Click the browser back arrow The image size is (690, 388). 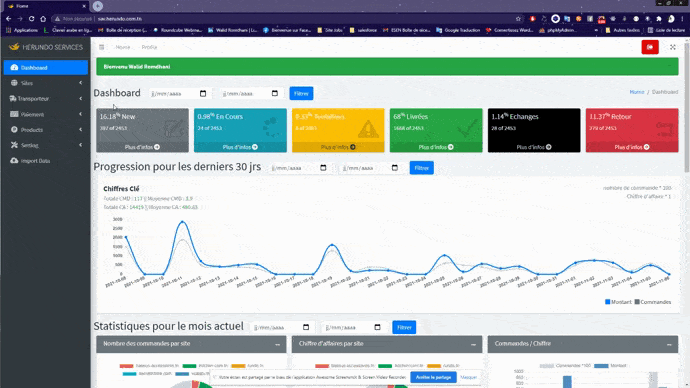(8, 19)
